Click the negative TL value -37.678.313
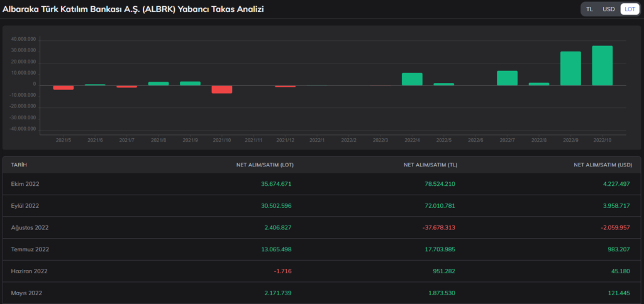Viewport: 644px width, 304px height. coord(438,227)
